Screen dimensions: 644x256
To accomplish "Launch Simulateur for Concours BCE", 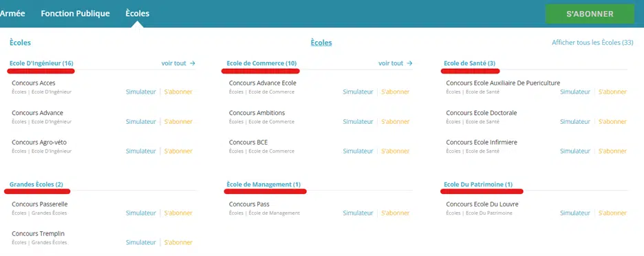I will coord(358,151).
